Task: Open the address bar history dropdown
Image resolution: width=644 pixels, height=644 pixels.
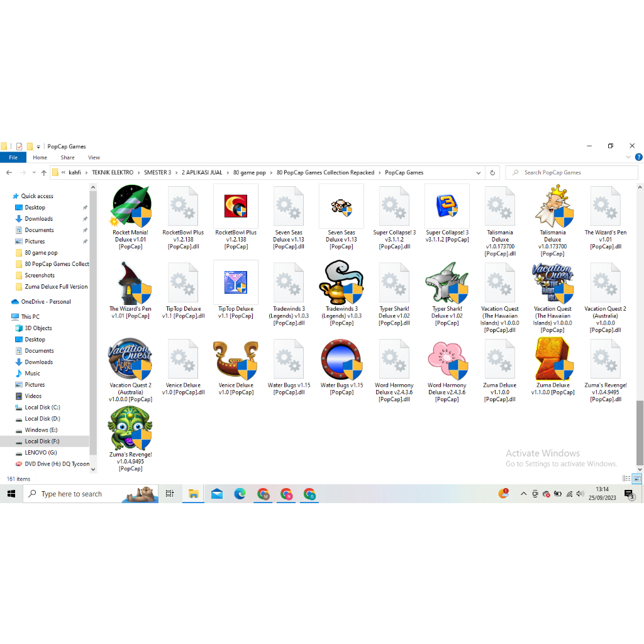Action: 480,172
